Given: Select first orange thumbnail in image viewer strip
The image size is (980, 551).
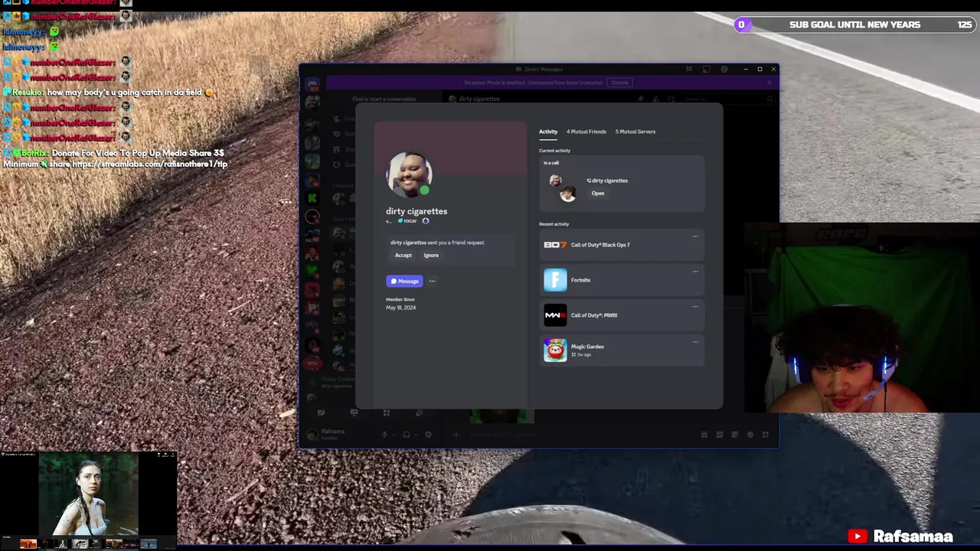Looking at the screenshot, I should pos(28,544).
